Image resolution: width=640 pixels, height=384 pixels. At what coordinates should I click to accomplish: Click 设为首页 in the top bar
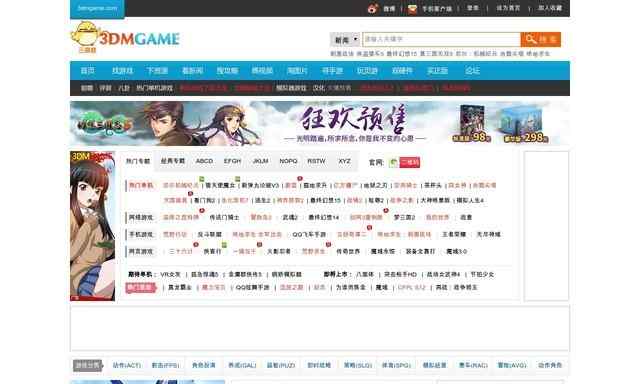pos(508,8)
